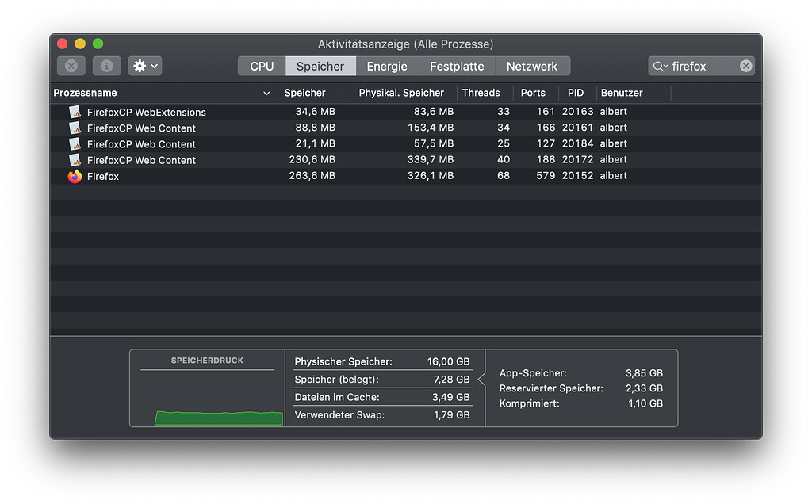Screen dimensions: 812x504
Task: Click the sort chevron on the Prozessname column
Action: coord(266,93)
